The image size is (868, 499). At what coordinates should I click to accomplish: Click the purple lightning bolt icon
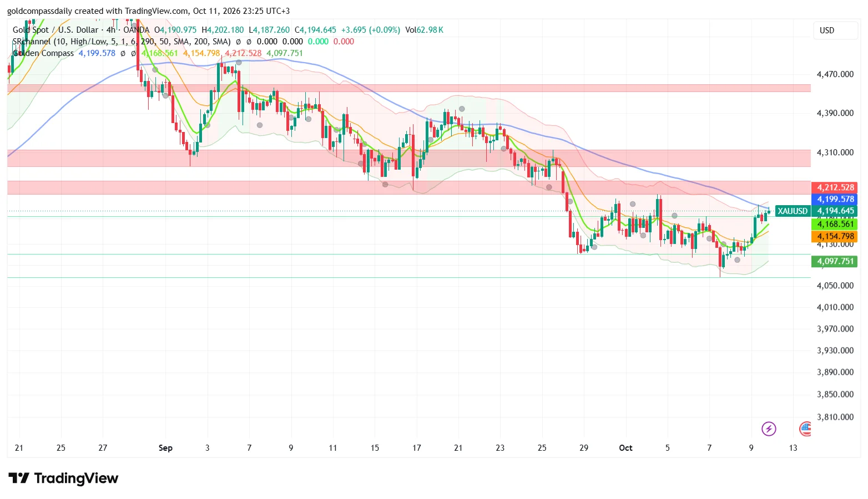click(x=769, y=429)
